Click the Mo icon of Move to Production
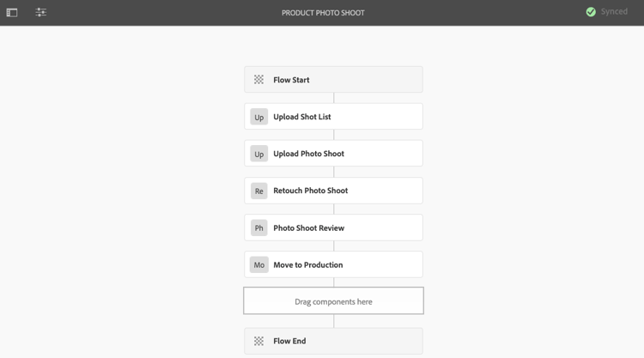 pos(259,264)
